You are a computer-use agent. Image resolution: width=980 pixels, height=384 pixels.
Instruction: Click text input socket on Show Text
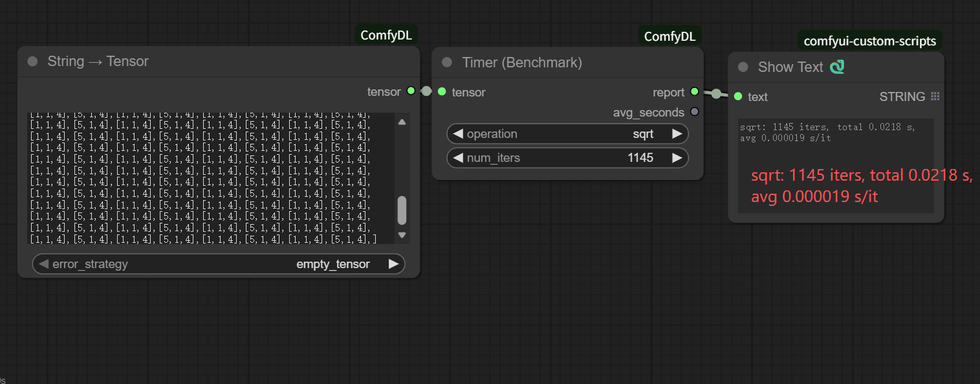coord(738,96)
